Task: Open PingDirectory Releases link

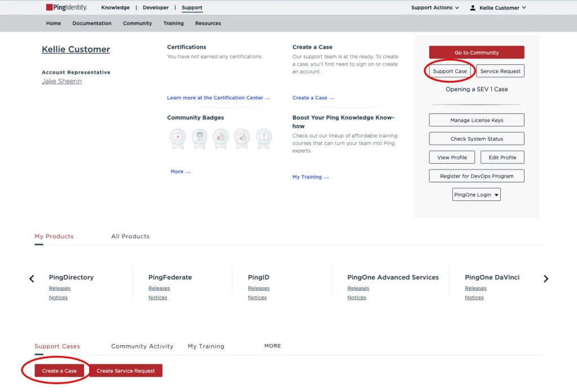Action: tap(60, 288)
